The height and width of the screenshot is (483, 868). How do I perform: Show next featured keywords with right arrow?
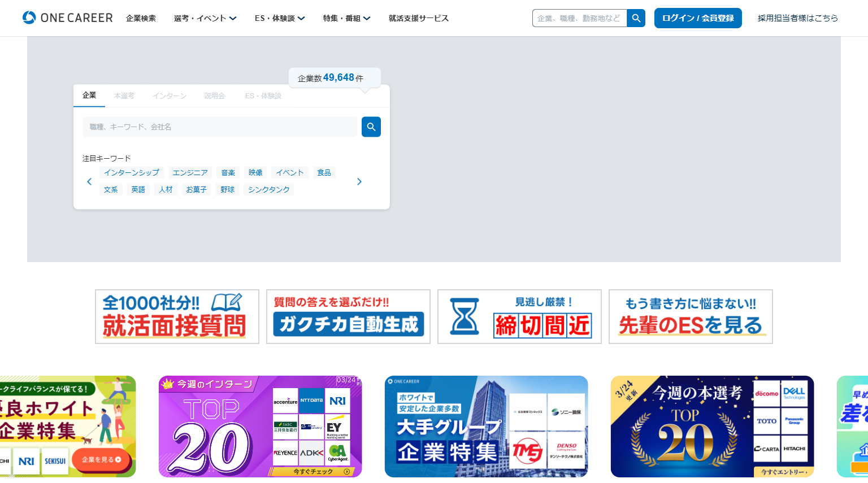[359, 181]
